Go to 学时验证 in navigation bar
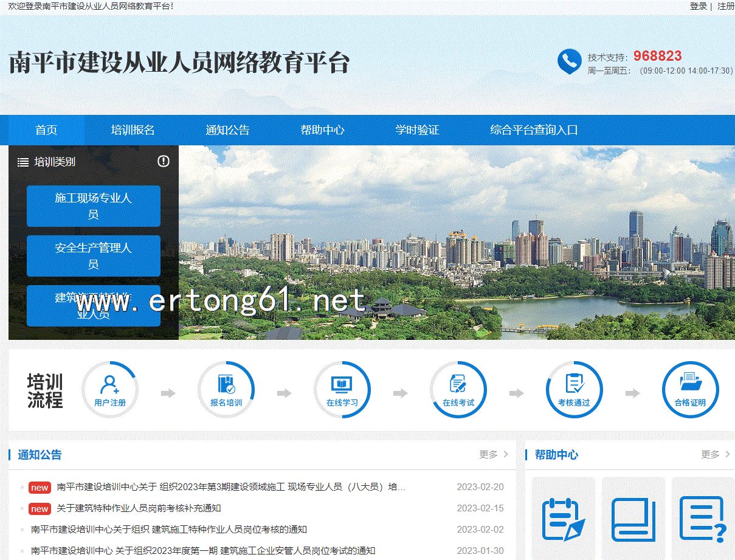 point(417,130)
